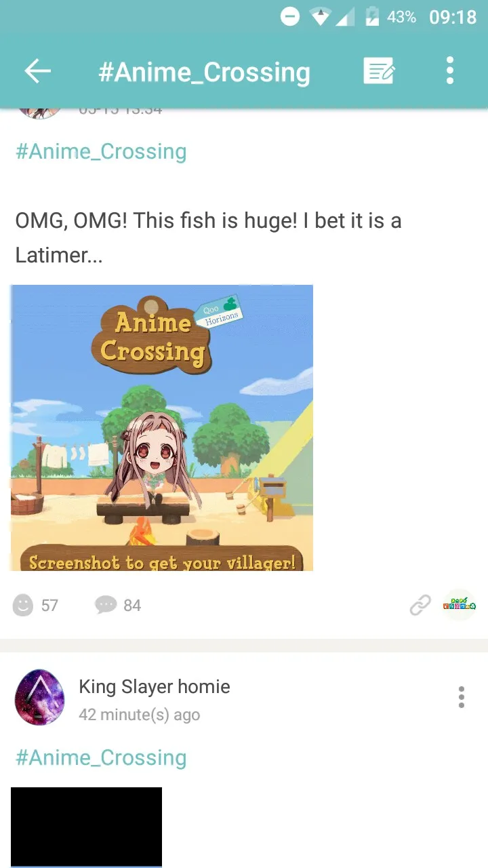Tap the #Anime_Crossing hashtag in first post
Image resolution: width=488 pixels, height=868 pixels.
101,151
